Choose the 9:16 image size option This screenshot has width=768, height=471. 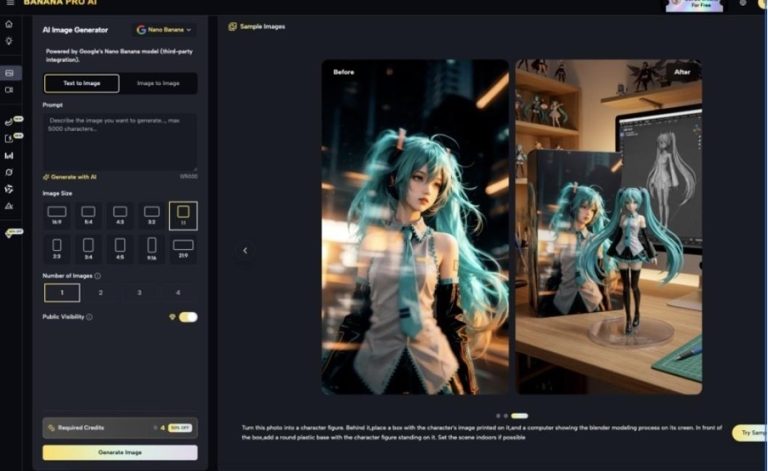tap(152, 246)
